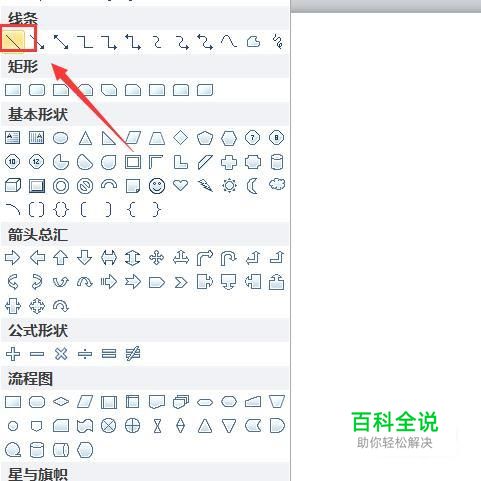
Task: Select the Can cylinder shape
Action: tap(277, 162)
